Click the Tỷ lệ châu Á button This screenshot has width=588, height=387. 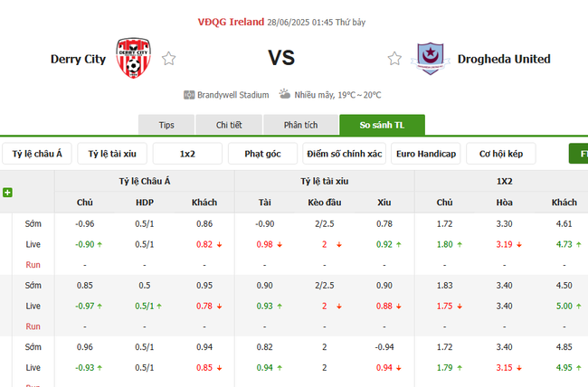(37, 154)
